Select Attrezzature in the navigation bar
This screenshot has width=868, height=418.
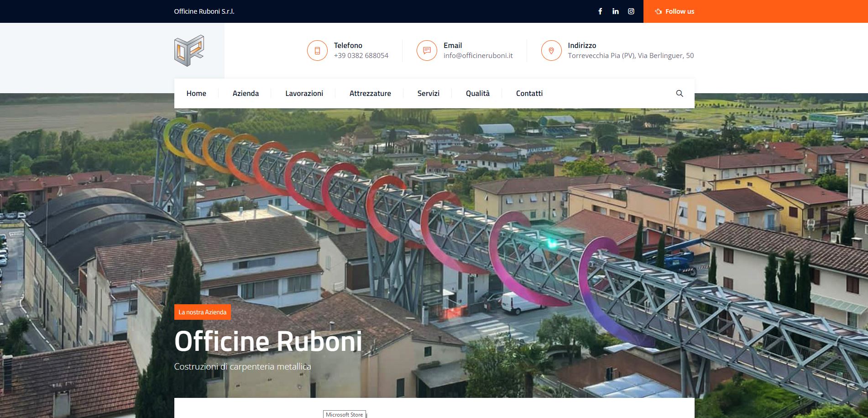(x=370, y=94)
